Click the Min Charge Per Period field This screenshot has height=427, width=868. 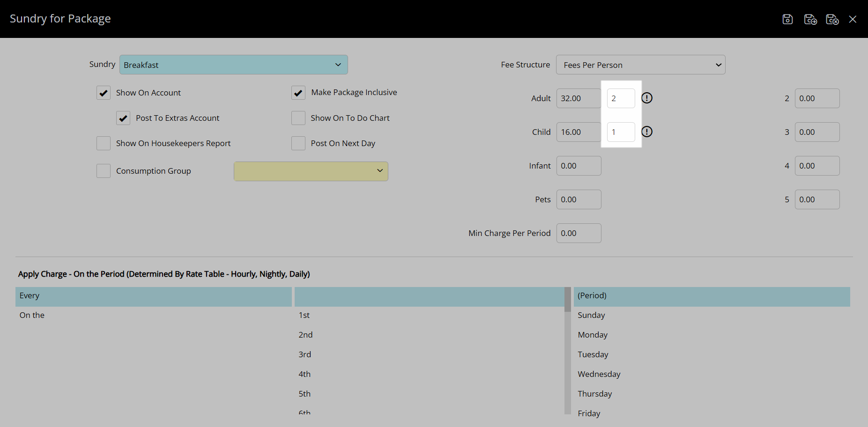pyautogui.click(x=578, y=233)
